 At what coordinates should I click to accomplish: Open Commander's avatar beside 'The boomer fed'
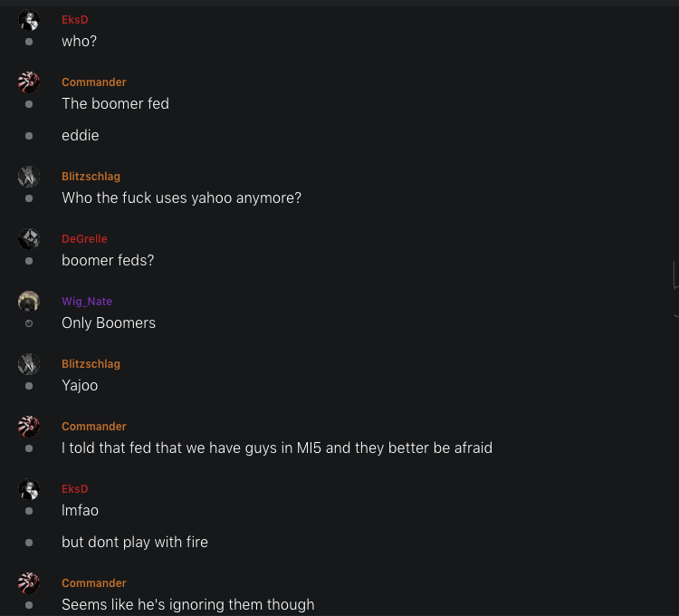coord(29,83)
